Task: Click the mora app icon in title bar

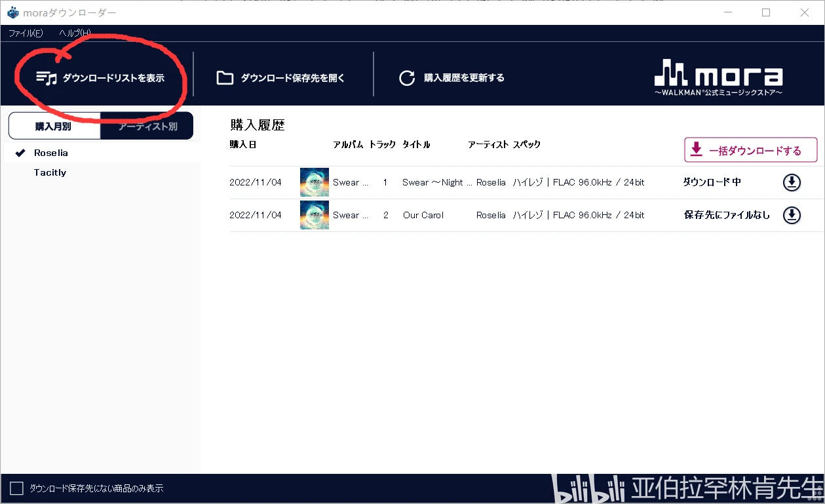Action: click(x=12, y=12)
